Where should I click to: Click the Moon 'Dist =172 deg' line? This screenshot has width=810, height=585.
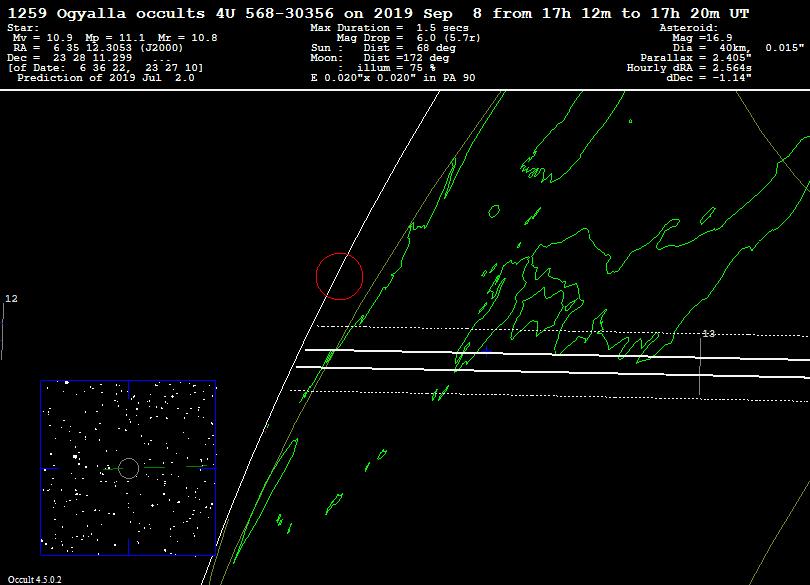(x=380, y=58)
